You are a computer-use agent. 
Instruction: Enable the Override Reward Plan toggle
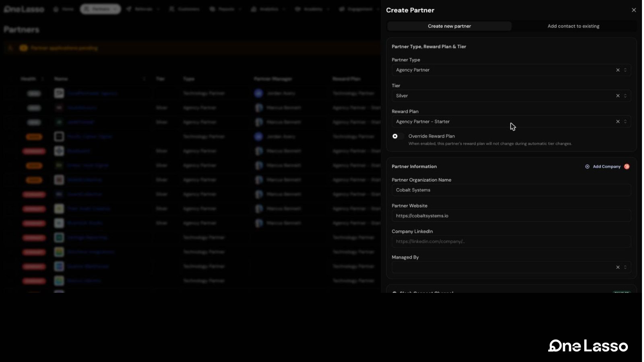398,136
